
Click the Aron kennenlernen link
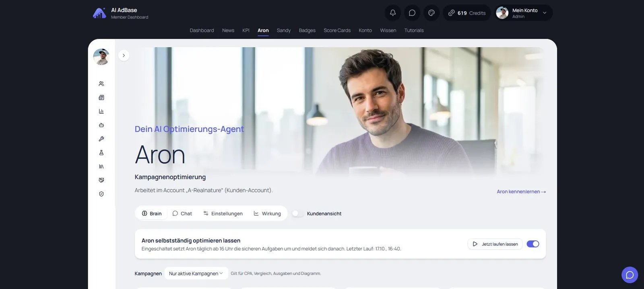521,192
